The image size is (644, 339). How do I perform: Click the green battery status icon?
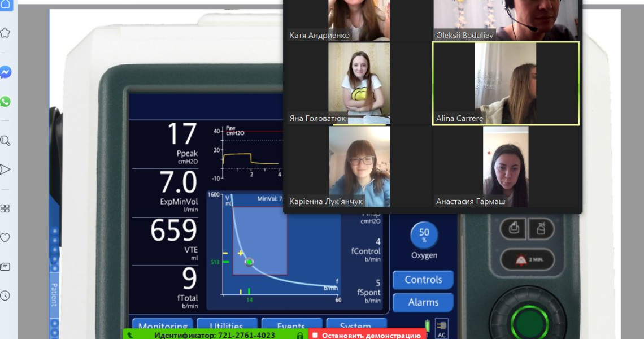427,327
